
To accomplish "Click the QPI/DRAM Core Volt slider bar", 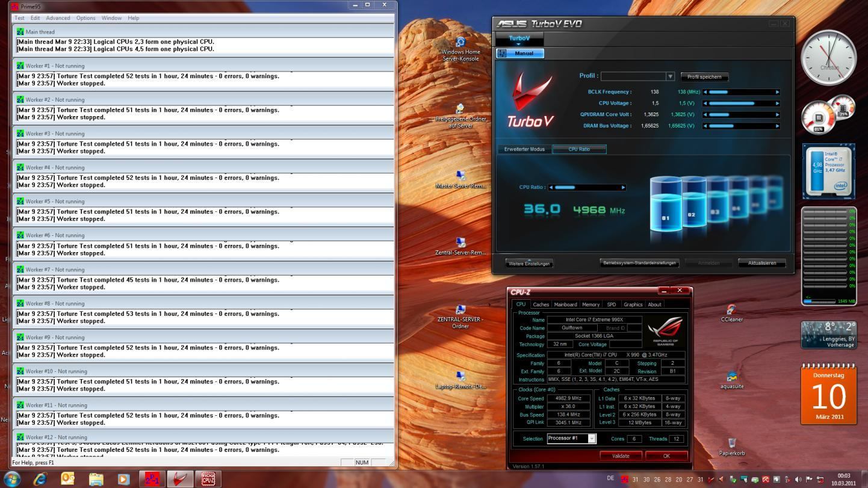I will (x=742, y=114).
